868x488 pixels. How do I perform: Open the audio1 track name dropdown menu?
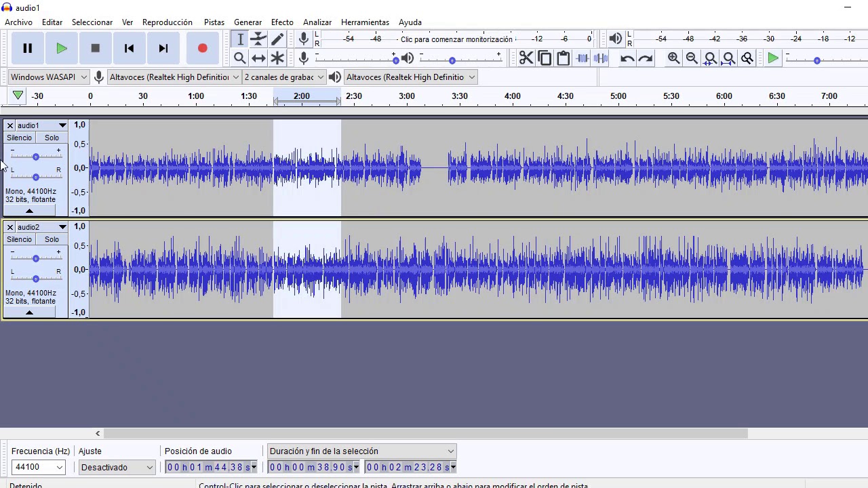[41, 125]
